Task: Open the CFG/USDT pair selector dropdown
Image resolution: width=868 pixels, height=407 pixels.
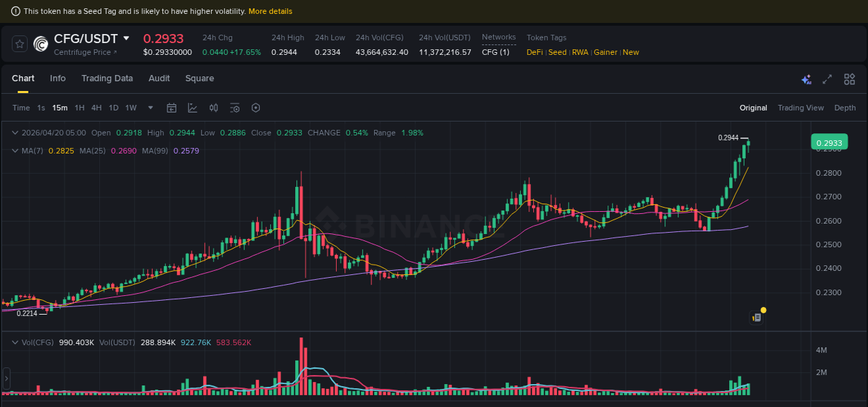Action: point(125,39)
